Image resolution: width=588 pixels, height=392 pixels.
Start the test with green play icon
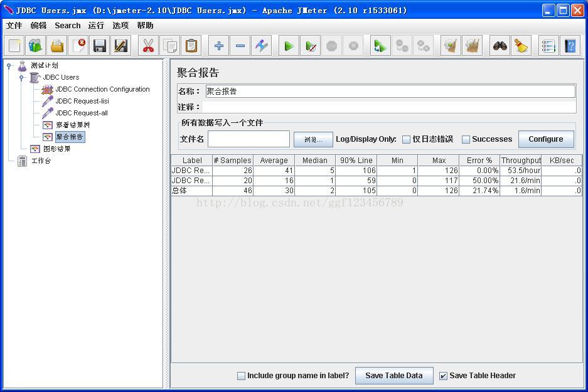pyautogui.click(x=289, y=46)
